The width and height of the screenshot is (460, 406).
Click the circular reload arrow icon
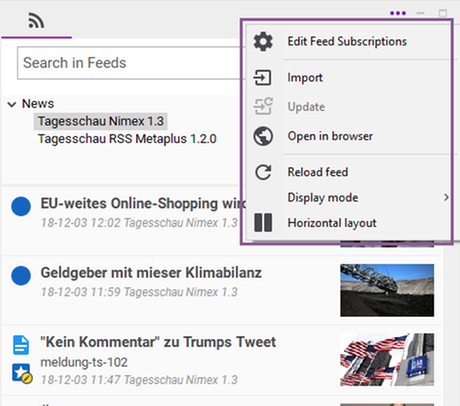[x=263, y=172]
